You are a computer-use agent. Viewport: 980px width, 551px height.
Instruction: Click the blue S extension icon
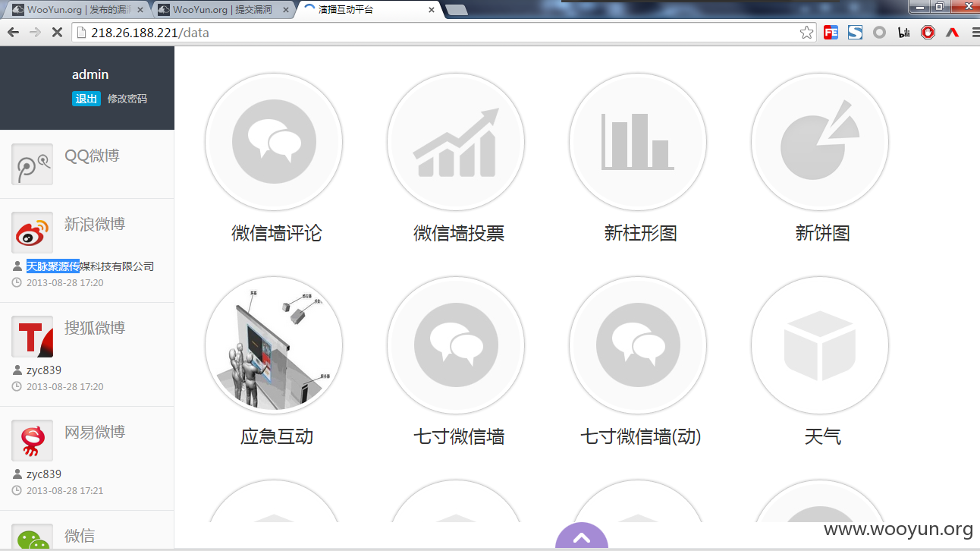tap(855, 33)
